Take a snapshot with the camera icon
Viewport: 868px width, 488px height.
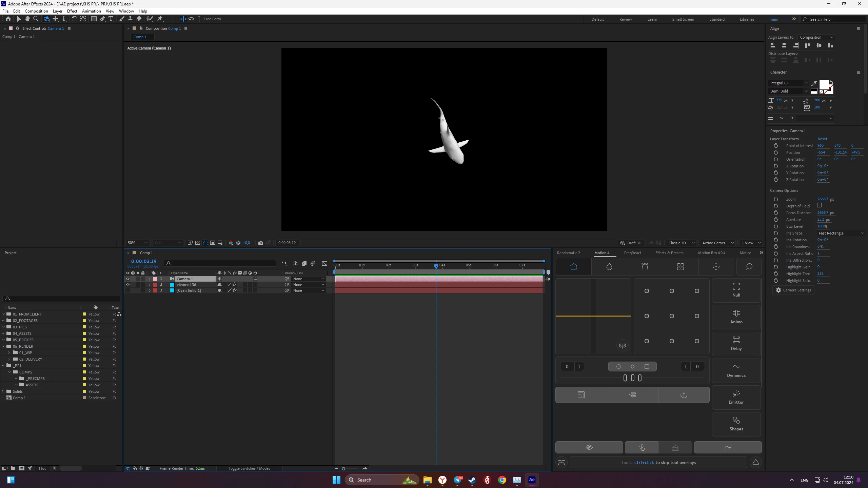tap(260, 243)
